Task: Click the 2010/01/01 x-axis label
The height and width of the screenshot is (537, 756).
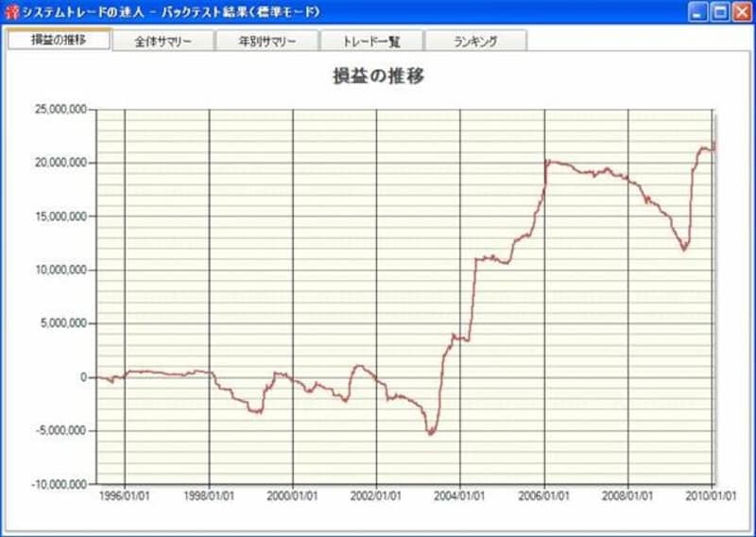Action: click(712, 496)
